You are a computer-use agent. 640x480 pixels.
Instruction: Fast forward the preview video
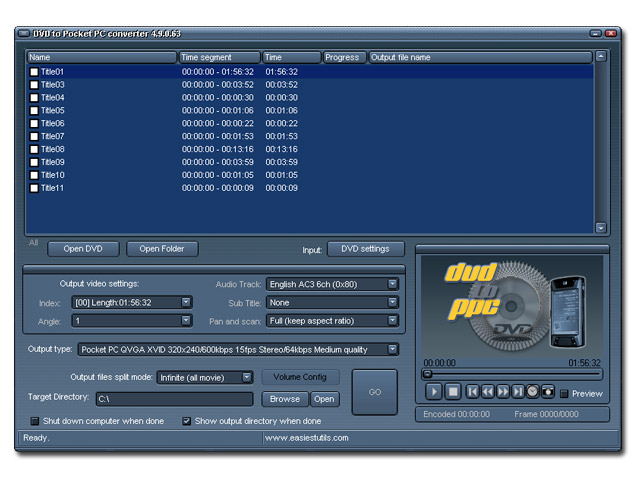point(503,392)
